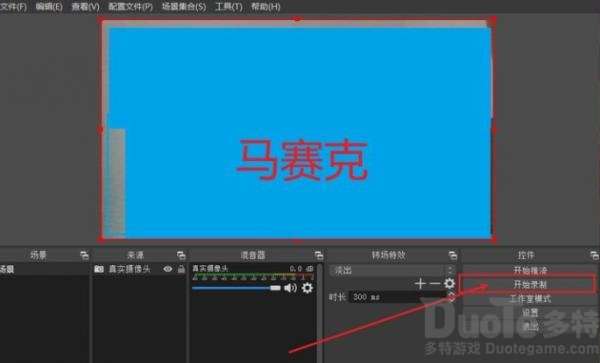Screen dimensions: 600x363
Task: Click the 开始录制 start recording button
Action: (530, 285)
